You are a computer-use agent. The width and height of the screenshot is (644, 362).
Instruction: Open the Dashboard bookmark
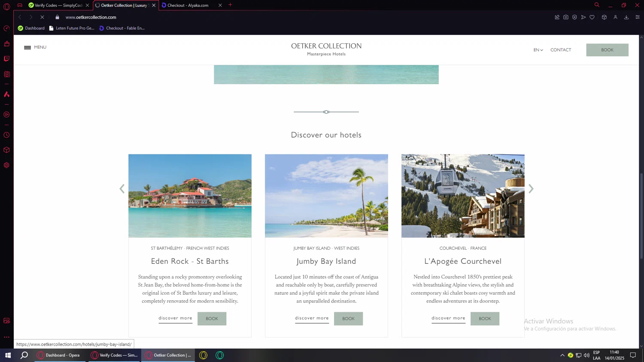pos(31,28)
